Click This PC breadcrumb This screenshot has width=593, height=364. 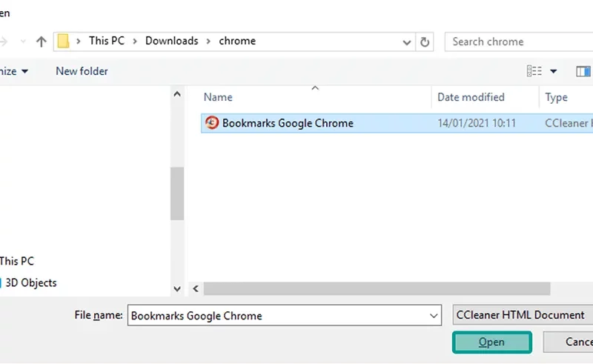107,41
